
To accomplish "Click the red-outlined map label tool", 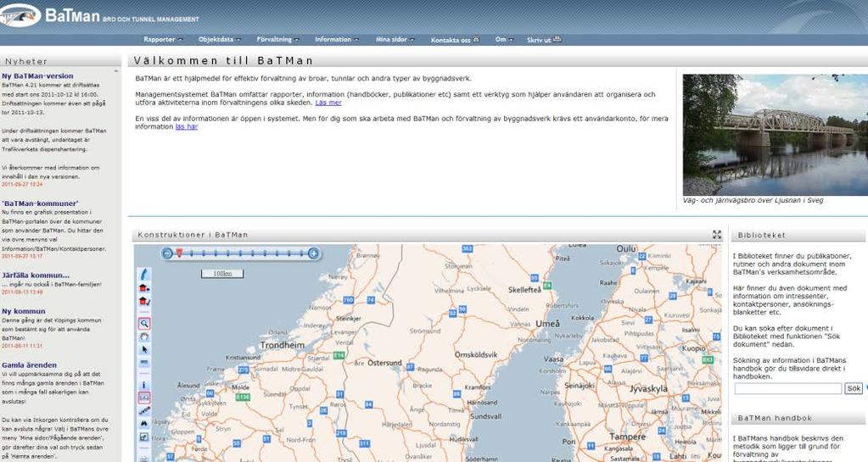I will click(x=144, y=398).
